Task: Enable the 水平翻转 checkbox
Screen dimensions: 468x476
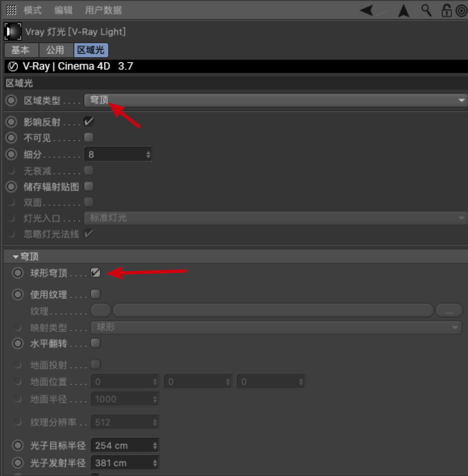Action: pos(95,343)
